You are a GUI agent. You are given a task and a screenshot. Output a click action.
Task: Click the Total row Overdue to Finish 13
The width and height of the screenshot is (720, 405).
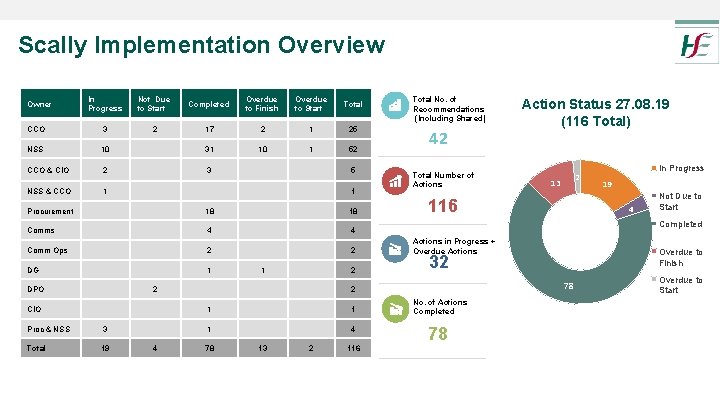263,348
